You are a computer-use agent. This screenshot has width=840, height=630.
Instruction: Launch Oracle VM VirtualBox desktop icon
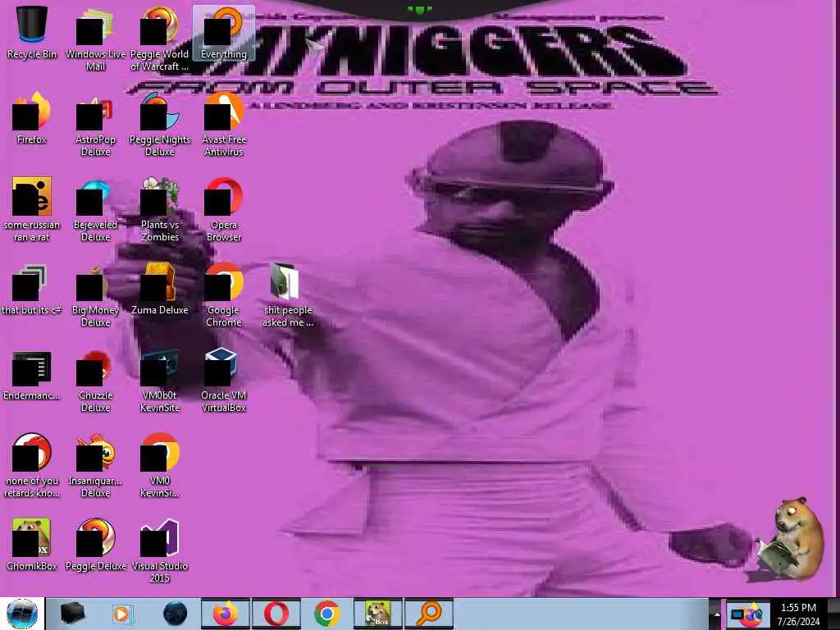[224, 381]
